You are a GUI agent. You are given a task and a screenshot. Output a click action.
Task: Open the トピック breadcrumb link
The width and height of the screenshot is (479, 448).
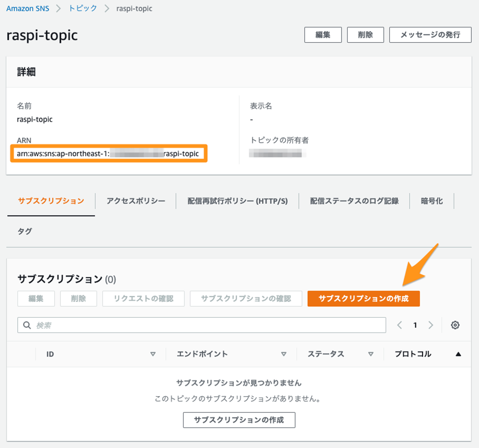[x=82, y=8]
